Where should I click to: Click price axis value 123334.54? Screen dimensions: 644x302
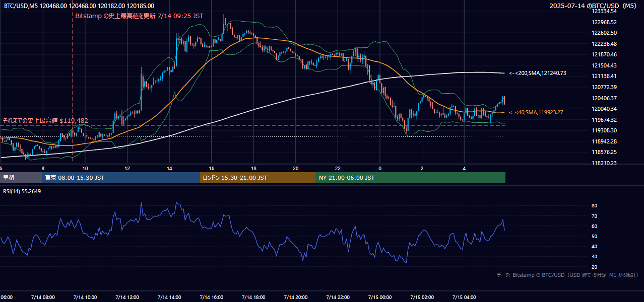[605, 11]
